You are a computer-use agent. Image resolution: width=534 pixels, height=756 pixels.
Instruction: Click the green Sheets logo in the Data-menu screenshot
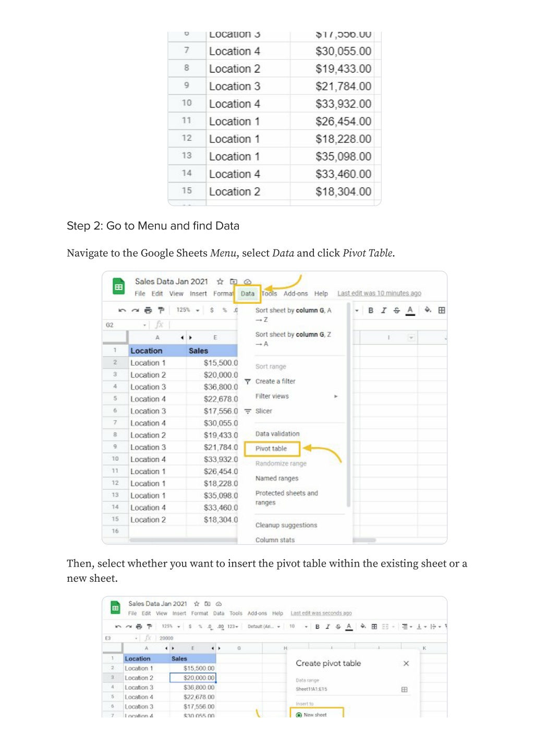119,287
